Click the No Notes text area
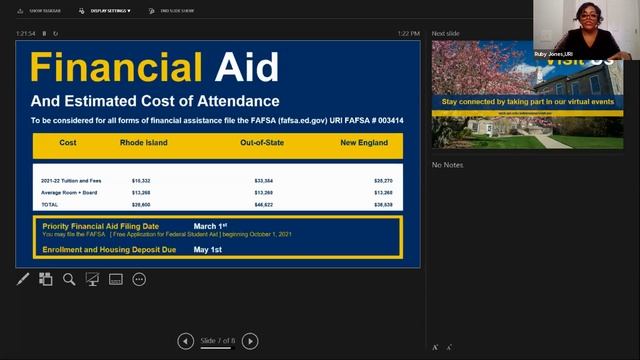640x360 pixels. 447,165
